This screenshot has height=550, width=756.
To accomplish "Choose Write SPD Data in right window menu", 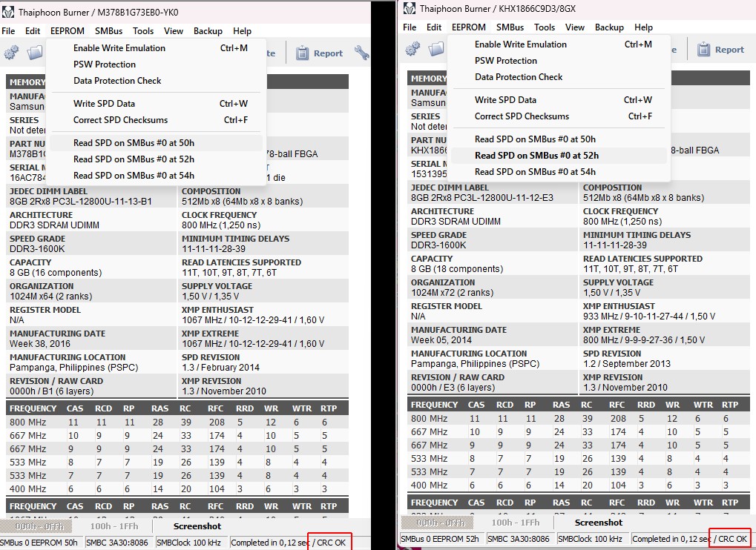I will click(x=559, y=99).
